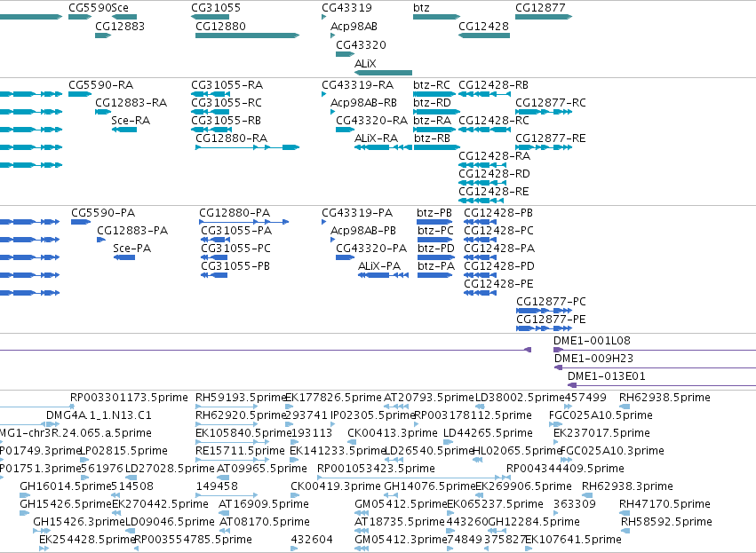Select protein CG12428-PD
The height and width of the screenshot is (553, 756).
point(499,266)
